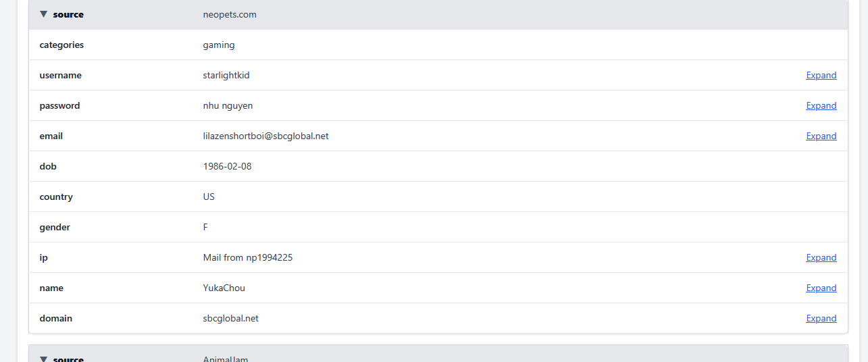The image size is (868, 362).
Task: Select the bold source header label
Action: point(68,14)
